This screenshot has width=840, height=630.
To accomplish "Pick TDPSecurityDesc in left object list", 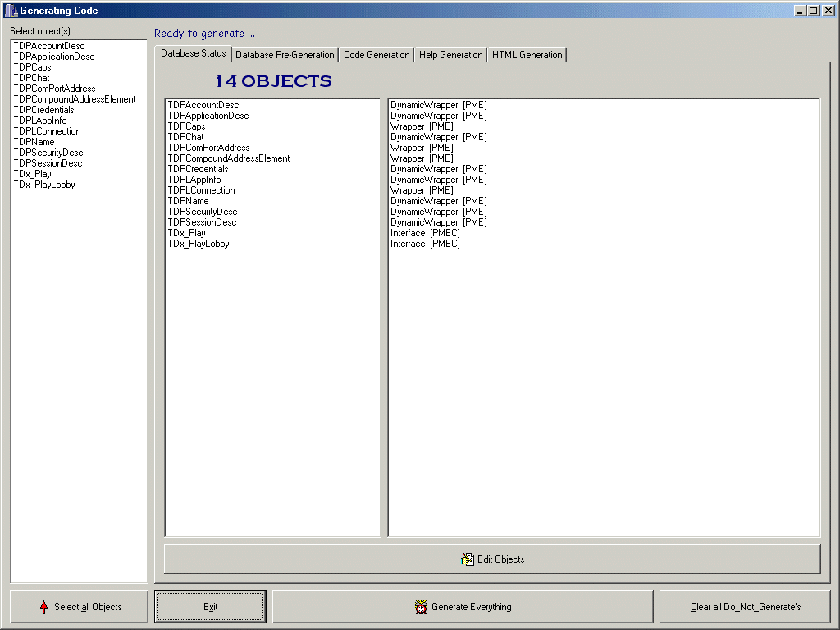I will [x=48, y=153].
